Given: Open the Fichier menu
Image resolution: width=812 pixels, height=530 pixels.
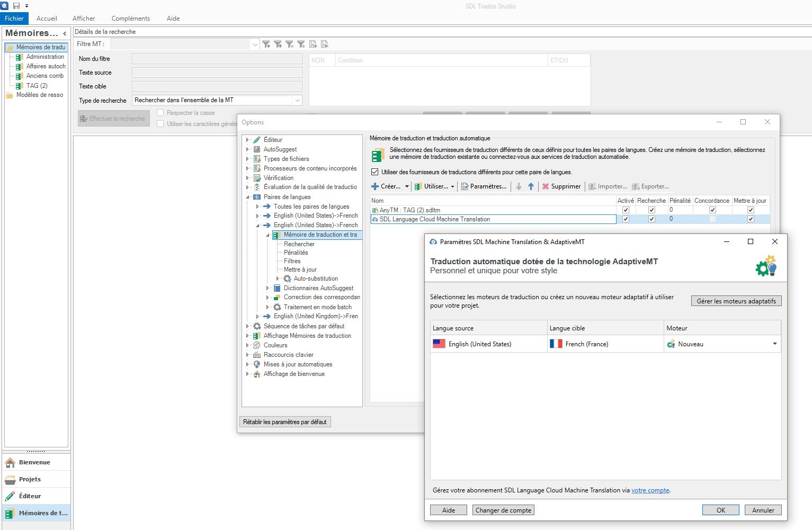Looking at the screenshot, I should [14, 18].
